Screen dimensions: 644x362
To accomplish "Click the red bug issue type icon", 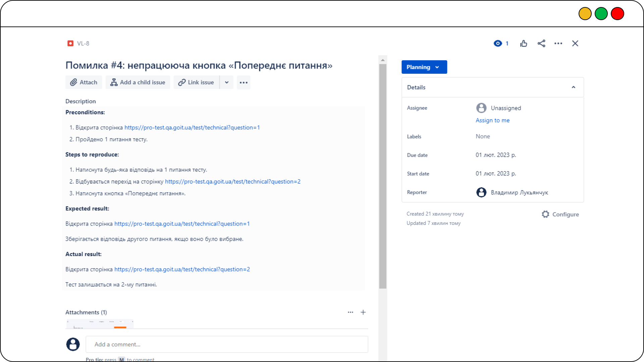I will (x=70, y=43).
